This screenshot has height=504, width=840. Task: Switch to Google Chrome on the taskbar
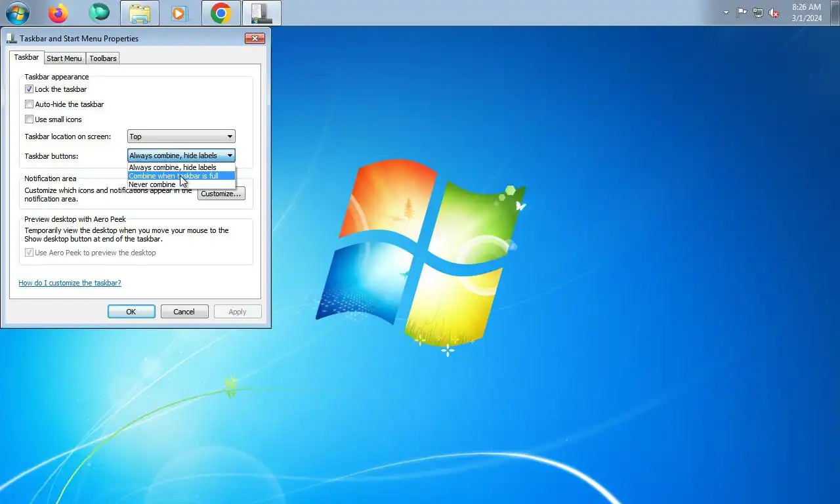click(x=221, y=13)
